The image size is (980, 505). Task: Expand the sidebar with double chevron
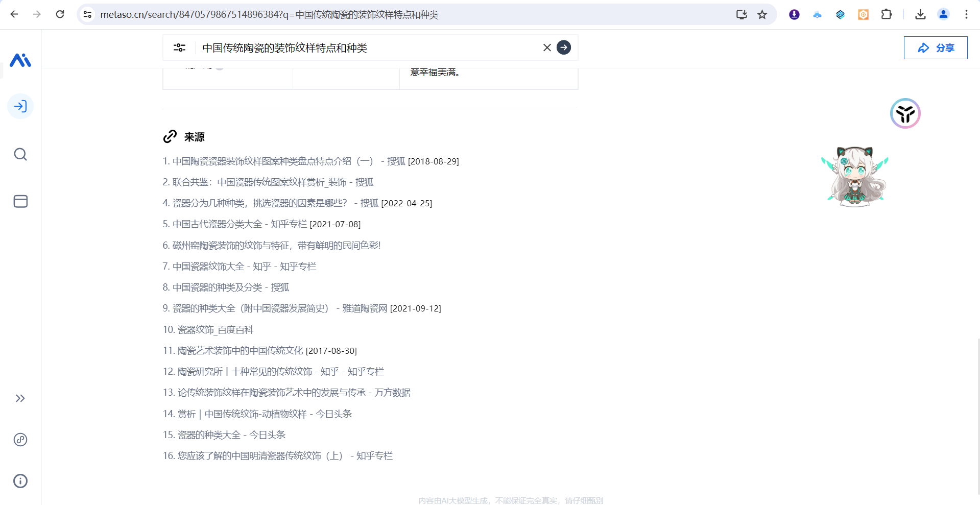(20, 398)
